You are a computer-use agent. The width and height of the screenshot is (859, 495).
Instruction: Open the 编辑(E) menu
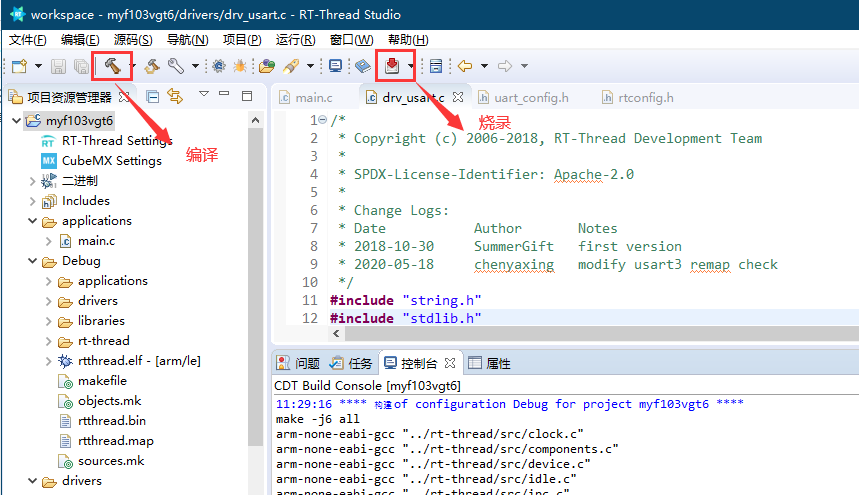pyautogui.click(x=80, y=40)
